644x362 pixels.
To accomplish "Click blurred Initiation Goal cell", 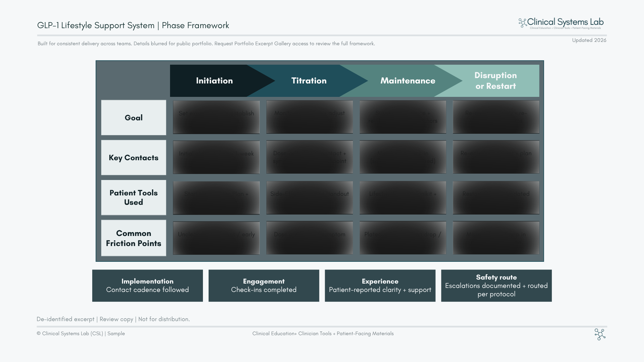I will [216, 117].
